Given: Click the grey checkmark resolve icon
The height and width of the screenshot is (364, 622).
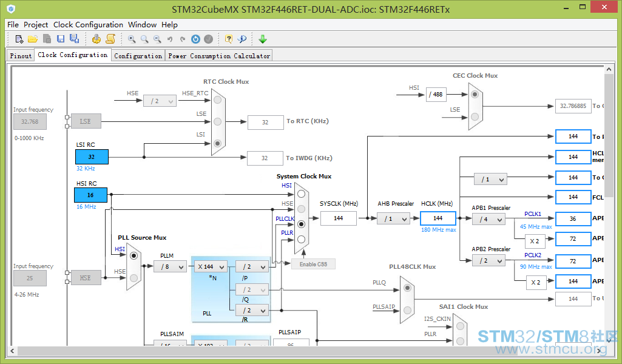Looking at the screenshot, I should [208, 39].
